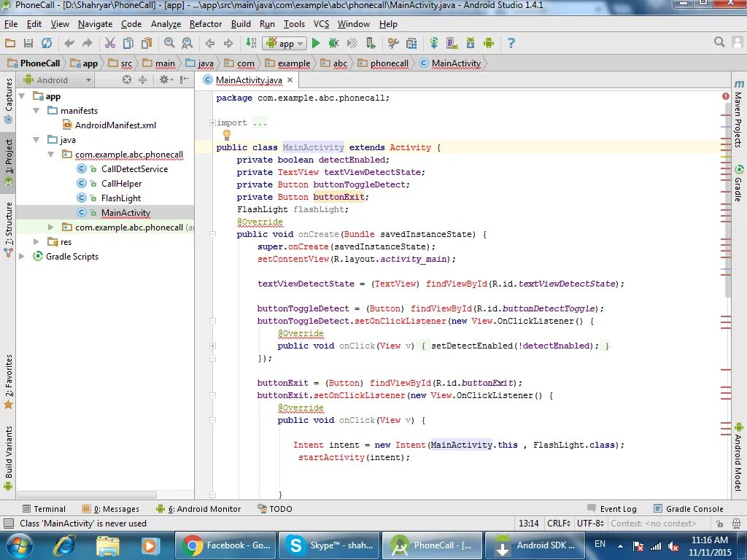Screen dimensions: 747x560
Task: Close the MainActivity.java tab
Action: [290, 80]
